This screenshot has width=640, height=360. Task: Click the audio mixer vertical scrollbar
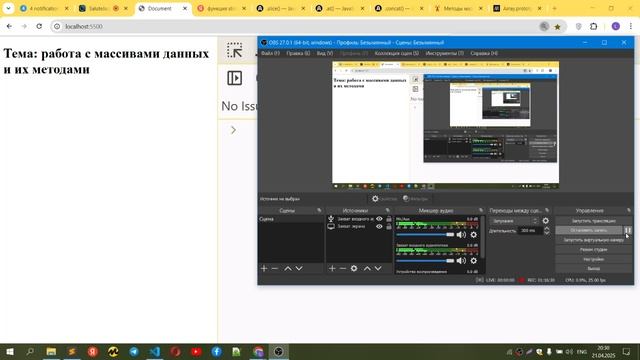click(x=483, y=237)
